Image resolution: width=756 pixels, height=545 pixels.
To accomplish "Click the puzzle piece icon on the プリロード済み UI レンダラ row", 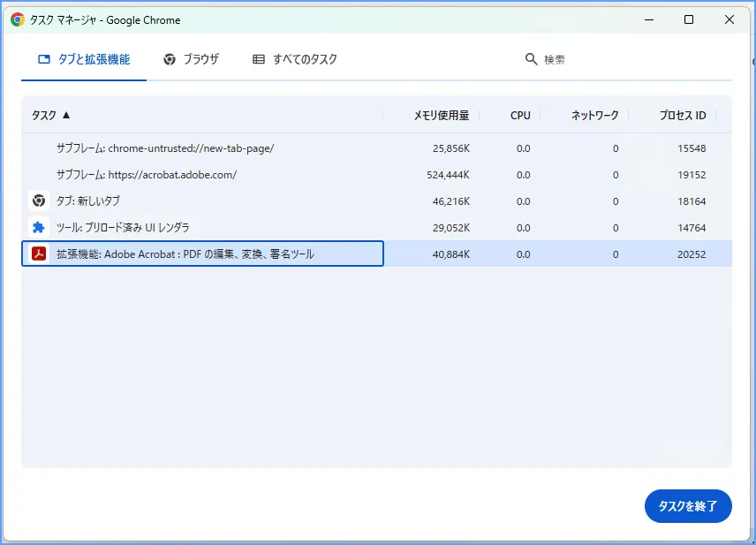I will pos(39,227).
